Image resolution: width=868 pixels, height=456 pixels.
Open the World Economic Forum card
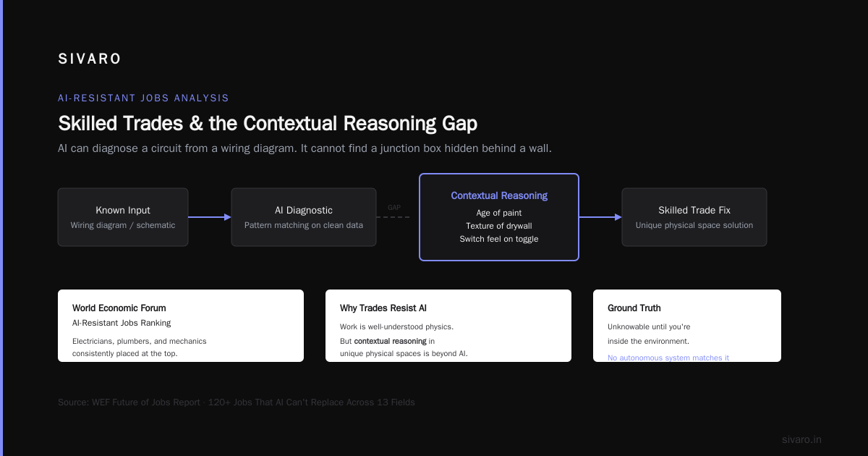pos(181,326)
